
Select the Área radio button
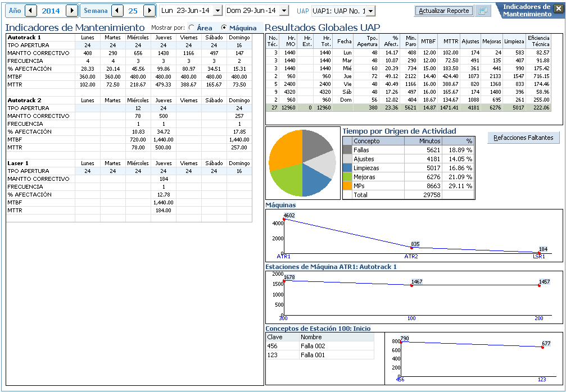point(192,28)
